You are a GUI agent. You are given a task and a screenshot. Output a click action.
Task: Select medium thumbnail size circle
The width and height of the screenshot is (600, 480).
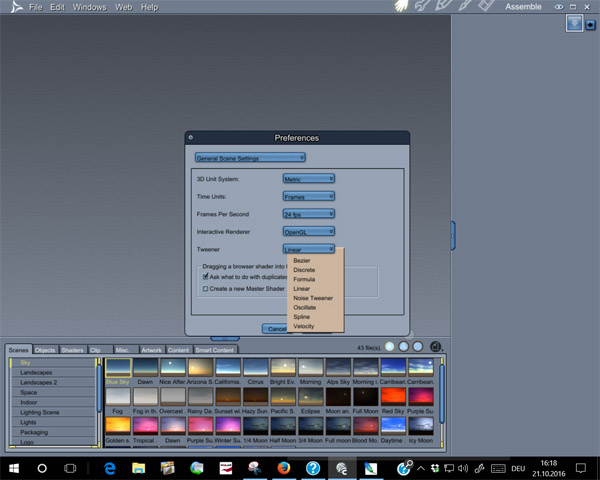click(404, 346)
